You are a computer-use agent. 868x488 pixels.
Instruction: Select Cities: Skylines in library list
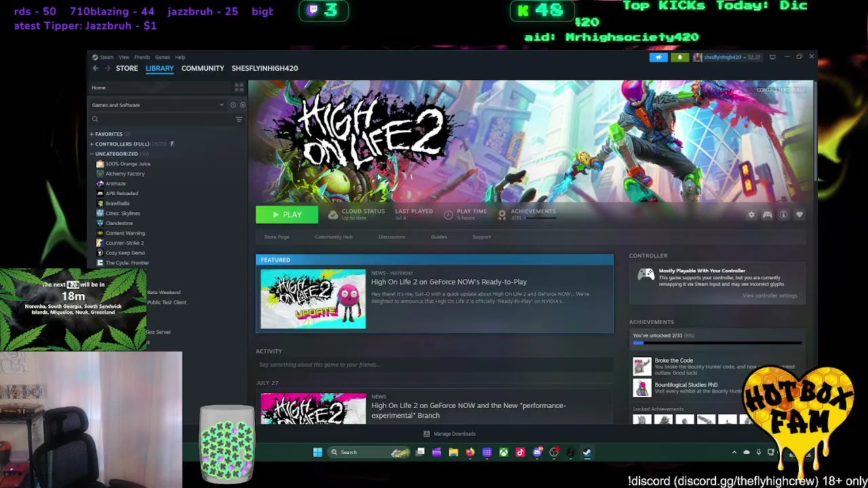pyautogui.click(x=123, y=213)
